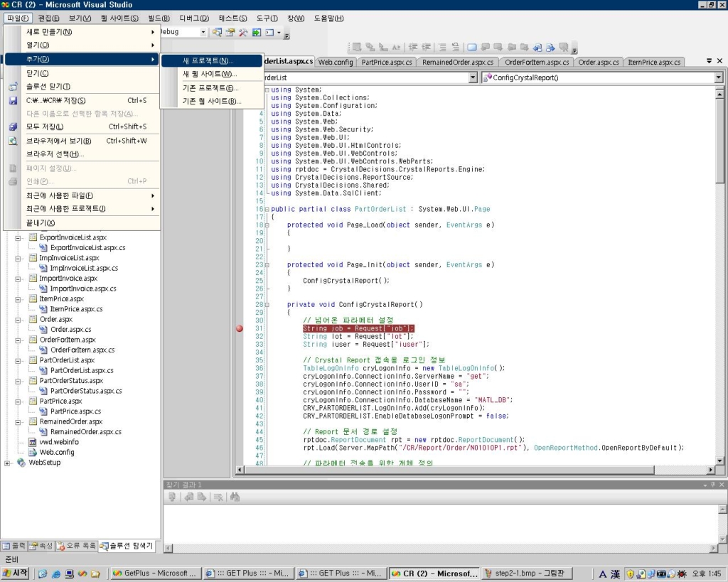
Task: Click the clear all results icon in find pane
Action: (x=218, y=497)
